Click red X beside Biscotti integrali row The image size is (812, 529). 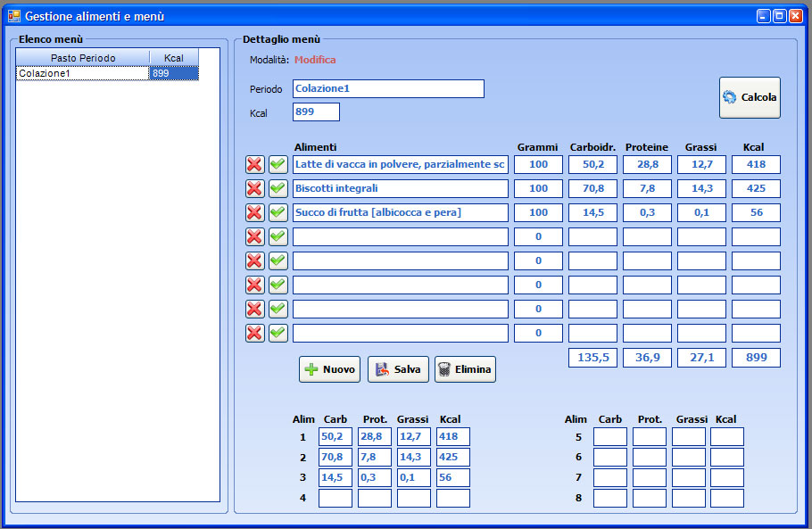click(x=254, y=188)
